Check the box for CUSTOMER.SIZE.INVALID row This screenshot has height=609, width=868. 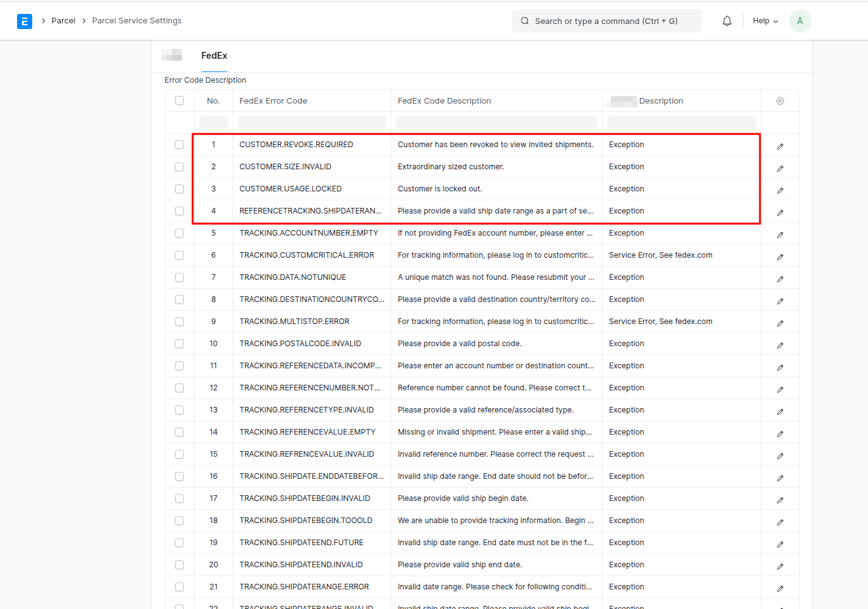(x=179, y=167)
